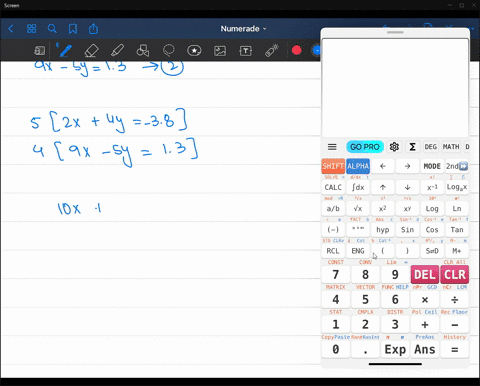Viewport: 480px width, 386px height.
Task: Move cursor right with arrow key
Action: [x=407, y=166]
